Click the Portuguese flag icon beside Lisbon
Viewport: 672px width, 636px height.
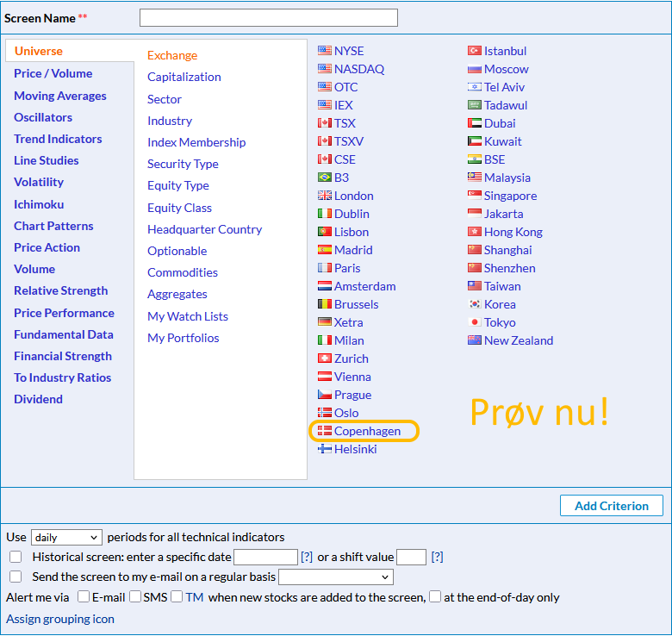(x=325, y=232)
